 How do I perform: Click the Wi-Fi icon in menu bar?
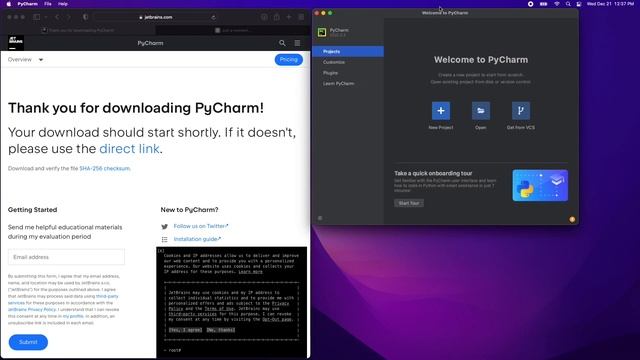tap(557, 4)
